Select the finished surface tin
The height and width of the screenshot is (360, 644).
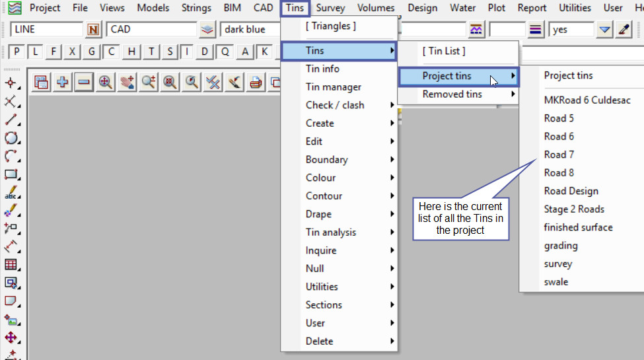[578, 227]
